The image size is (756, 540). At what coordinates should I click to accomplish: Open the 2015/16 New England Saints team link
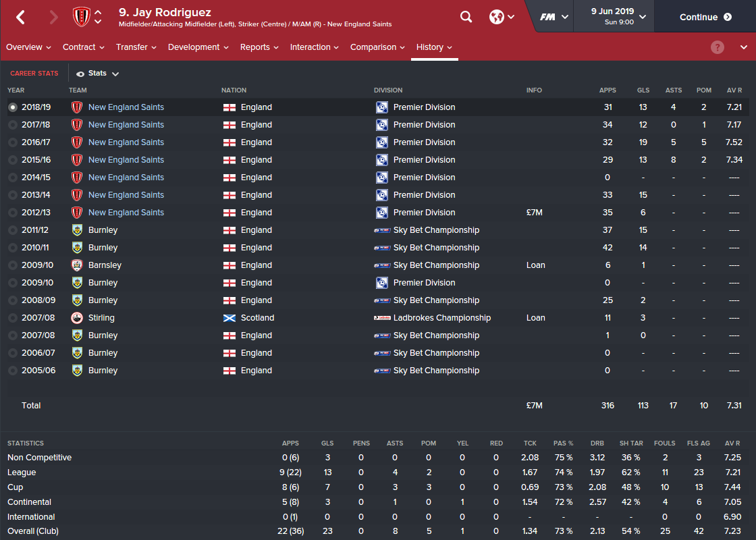point(126,160)
